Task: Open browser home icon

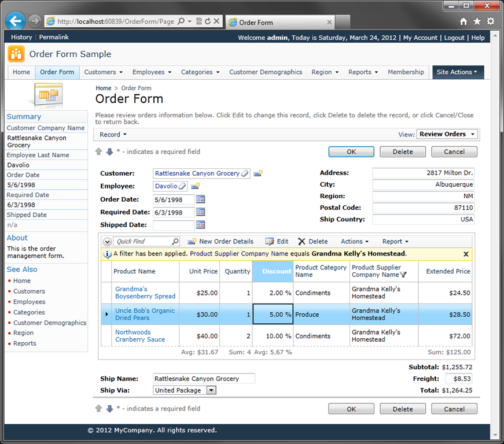Action: [463, 21]
